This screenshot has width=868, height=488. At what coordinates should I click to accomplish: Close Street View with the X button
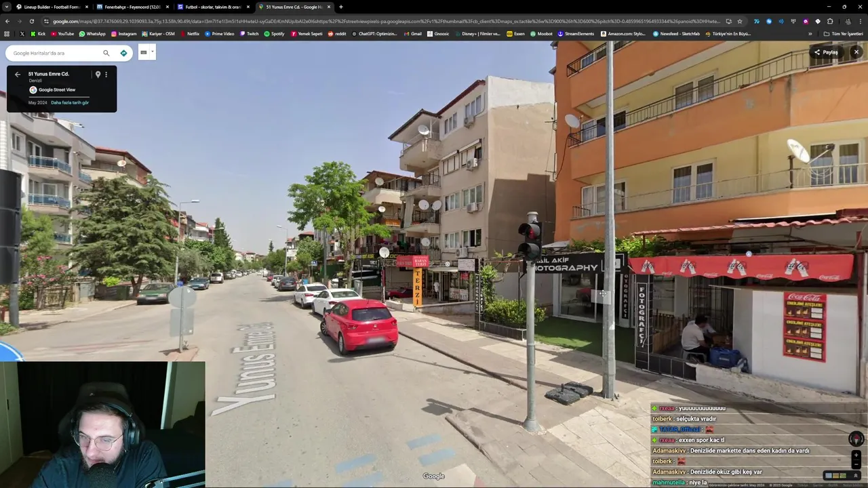(x=856, y=52)
